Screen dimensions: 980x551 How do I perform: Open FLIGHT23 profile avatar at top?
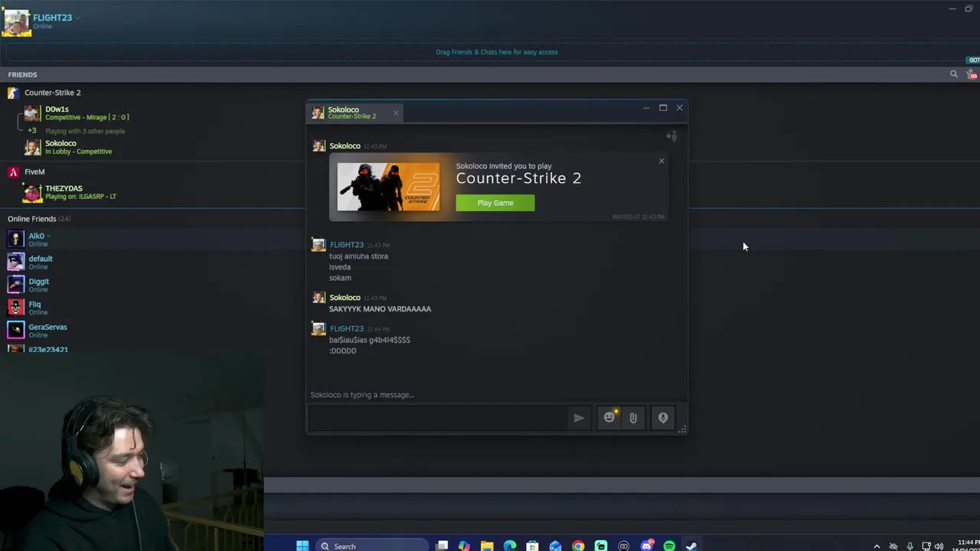(17, 21)
